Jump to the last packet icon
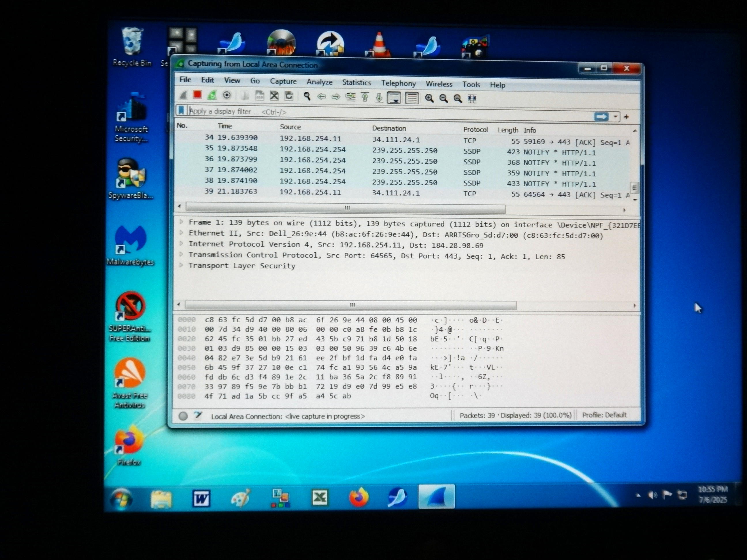The height and width of the screenshot is (560, 747). click(379, 98)
